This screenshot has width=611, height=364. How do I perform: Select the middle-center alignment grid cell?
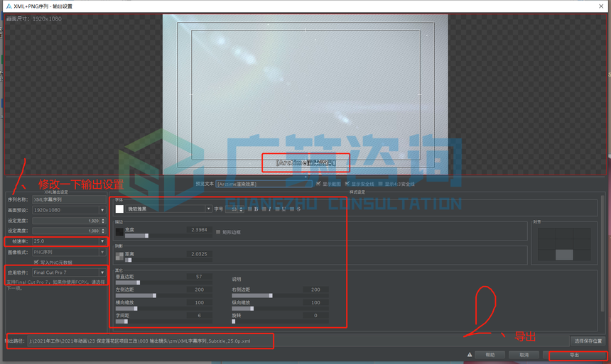point(564,245)
